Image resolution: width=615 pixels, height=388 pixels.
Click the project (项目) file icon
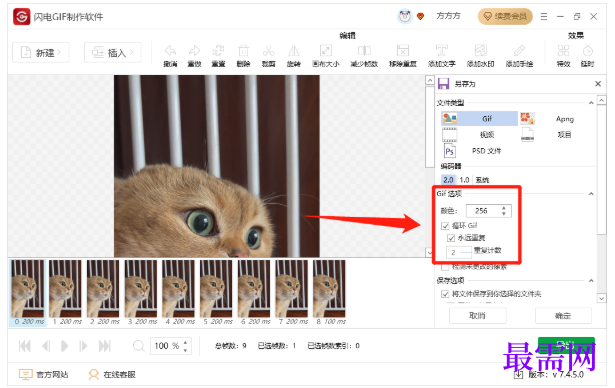coord(528,135)
